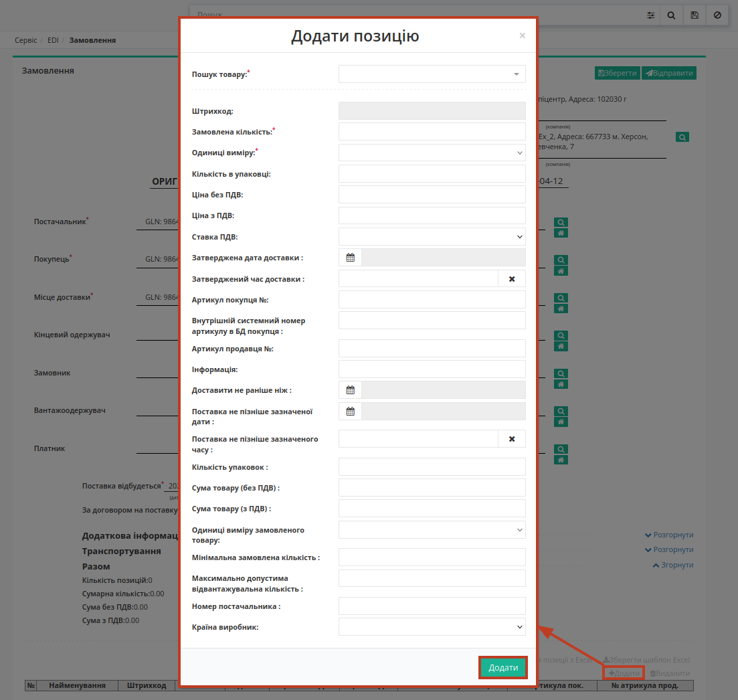Click the save floppy disk icon in toolbar
The width and height of the screenshot is (738, 700).
[x=695, y=15]
